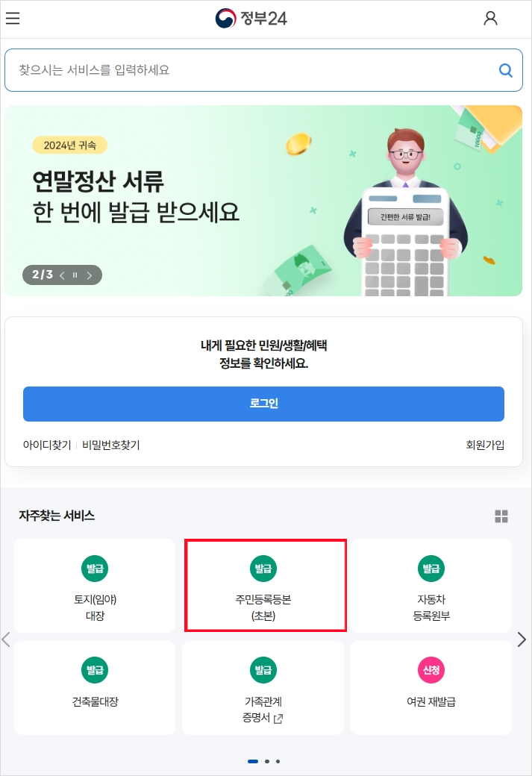
Task: Click the blue 로그인 button
Action: pyautogui.click(x=263, y=404)
